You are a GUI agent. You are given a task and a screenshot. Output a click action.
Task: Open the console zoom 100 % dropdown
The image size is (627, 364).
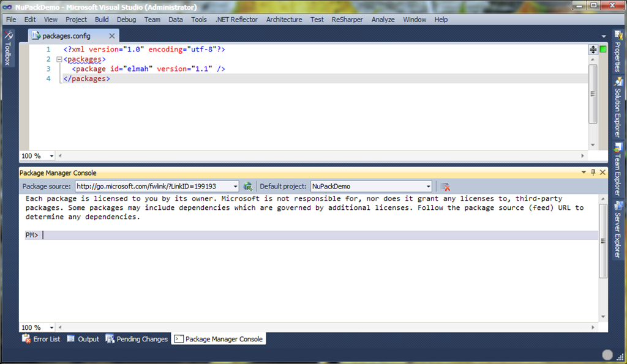pos(51,328)
